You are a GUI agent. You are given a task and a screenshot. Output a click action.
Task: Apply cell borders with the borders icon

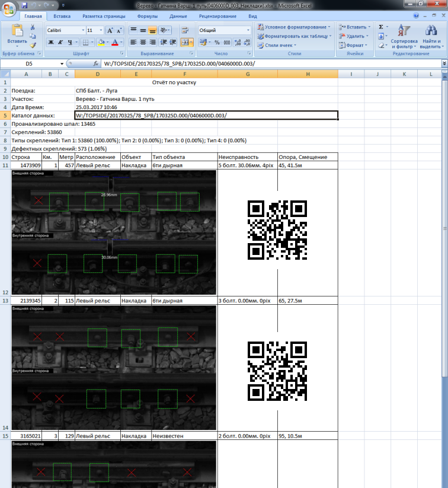pyautogui.click(x=85, y=42)
